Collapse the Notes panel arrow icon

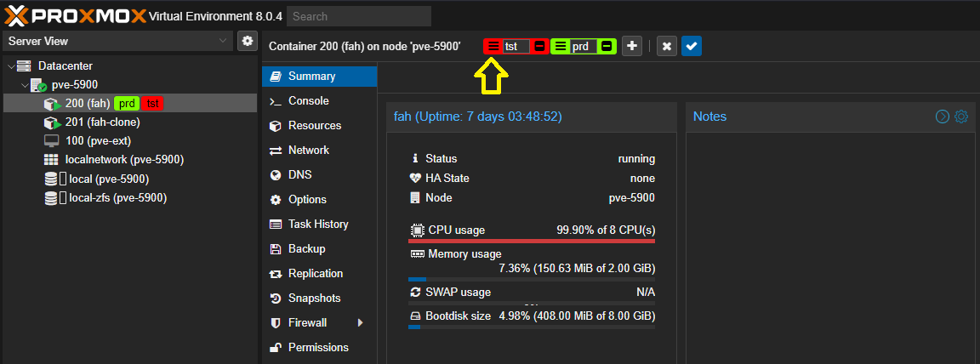point(942,117)
